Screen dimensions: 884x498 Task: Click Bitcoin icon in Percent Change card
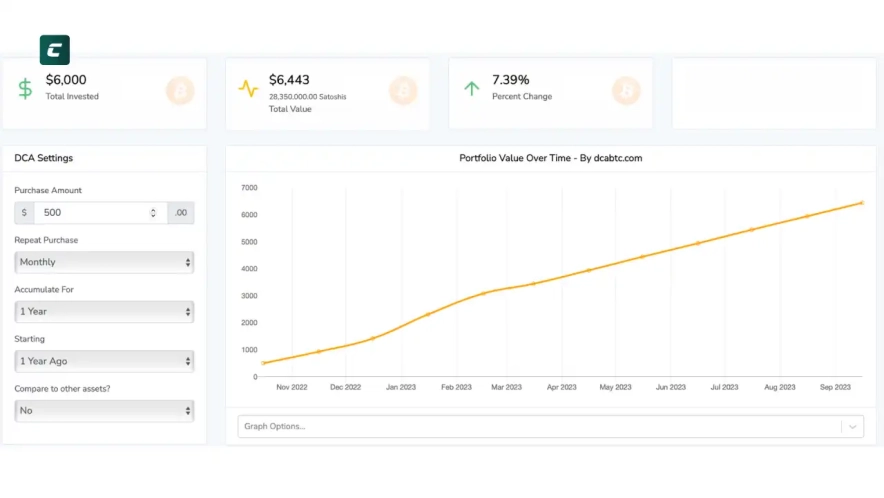[626, 91]
